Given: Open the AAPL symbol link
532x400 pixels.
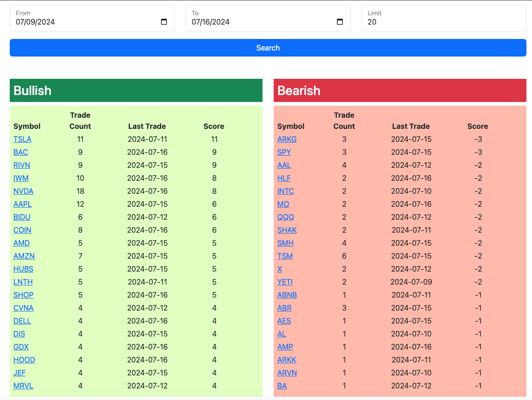Looking at the screenshot, I should click(x=22, y=204).
